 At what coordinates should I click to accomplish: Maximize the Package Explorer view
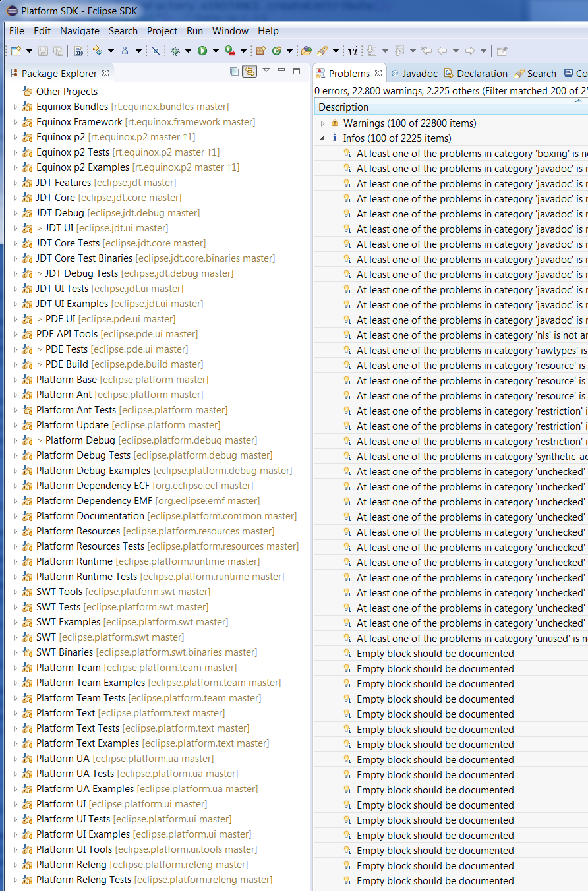(x=297, y=71)
